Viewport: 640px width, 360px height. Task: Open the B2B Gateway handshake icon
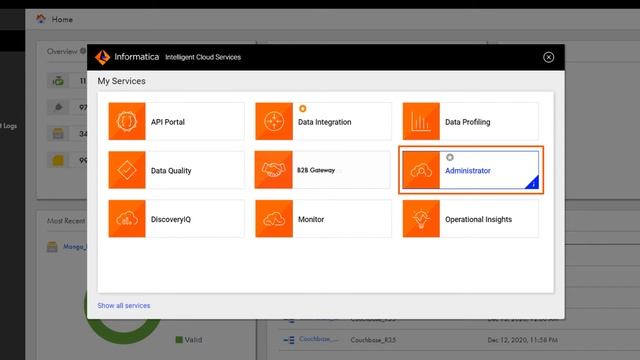click(x=273, y=170)
